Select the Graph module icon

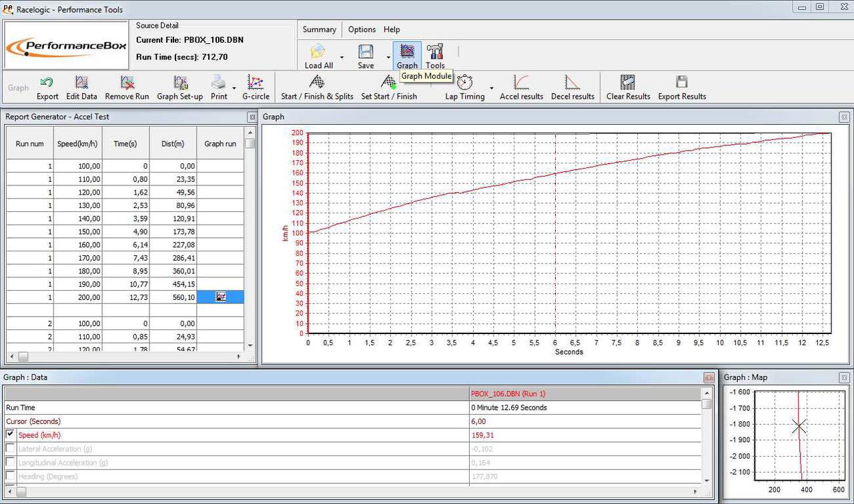pos(407,51)
